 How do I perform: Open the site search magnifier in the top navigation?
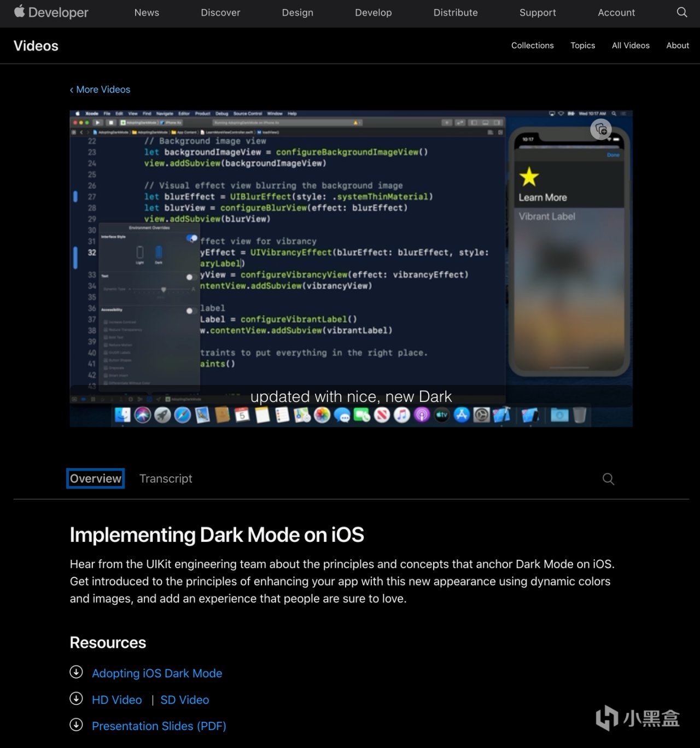682,12
